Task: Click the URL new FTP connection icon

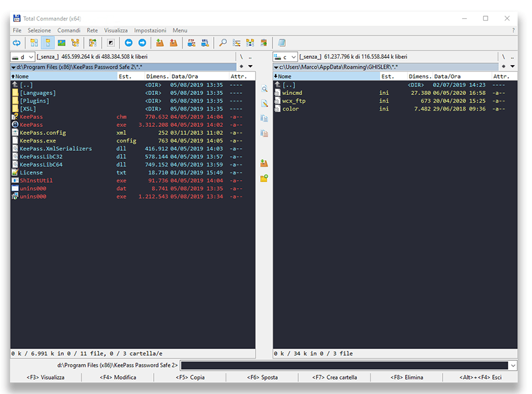Action: (204, 43)
